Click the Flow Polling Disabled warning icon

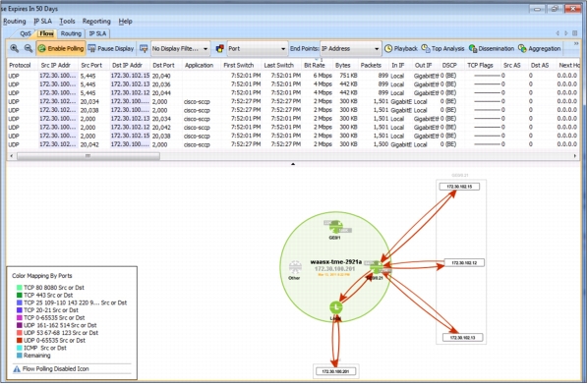pyautogui.click(x=17, y=369)
